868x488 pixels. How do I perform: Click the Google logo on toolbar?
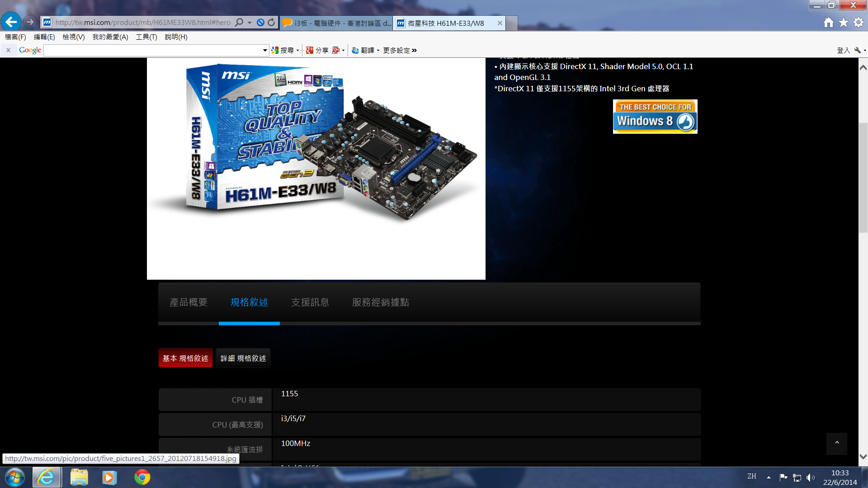pos(30,50)
